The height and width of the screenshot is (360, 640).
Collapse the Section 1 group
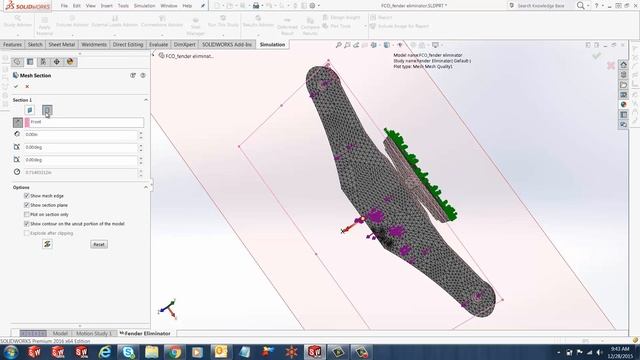pyautogui.click(x=146, y=100)
